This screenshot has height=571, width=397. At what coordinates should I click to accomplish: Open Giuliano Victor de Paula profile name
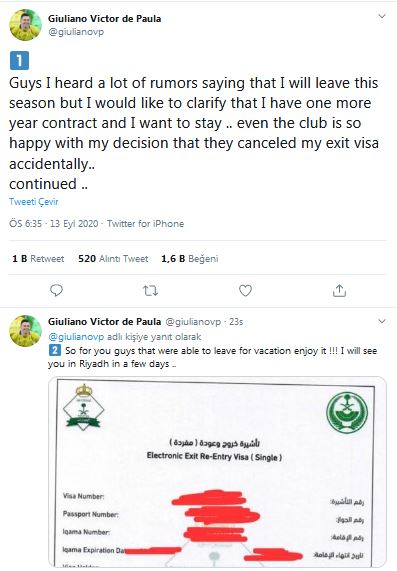coord(105,19)
